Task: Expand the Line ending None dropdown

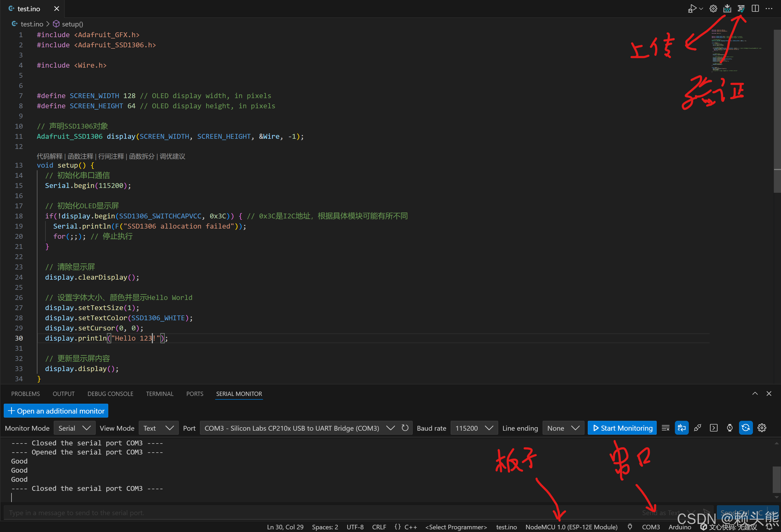Action: click(563, 428)
